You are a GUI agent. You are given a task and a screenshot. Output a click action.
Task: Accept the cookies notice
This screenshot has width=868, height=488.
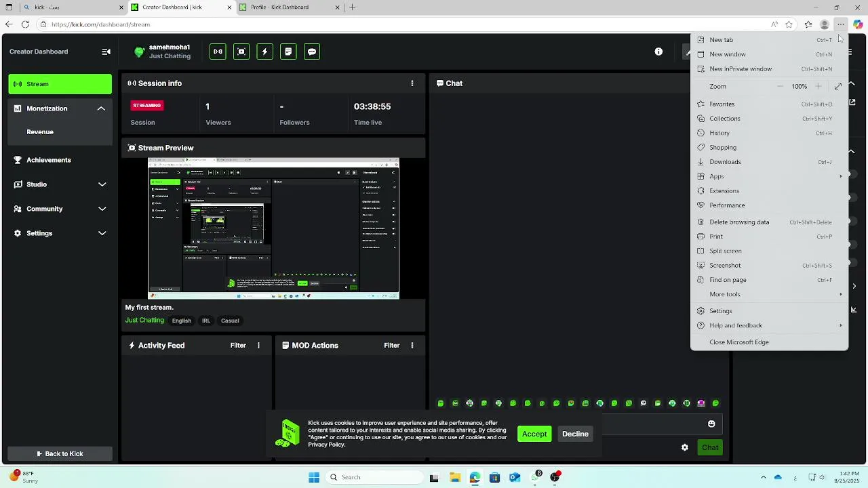tap(534, 434)
